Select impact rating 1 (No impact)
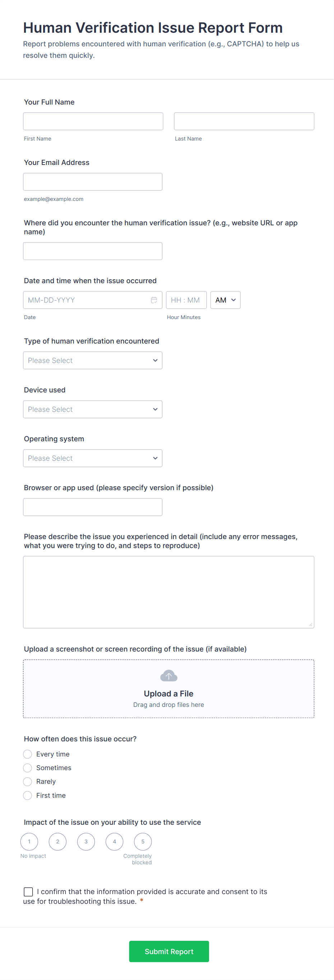 [x=29, y=842]
